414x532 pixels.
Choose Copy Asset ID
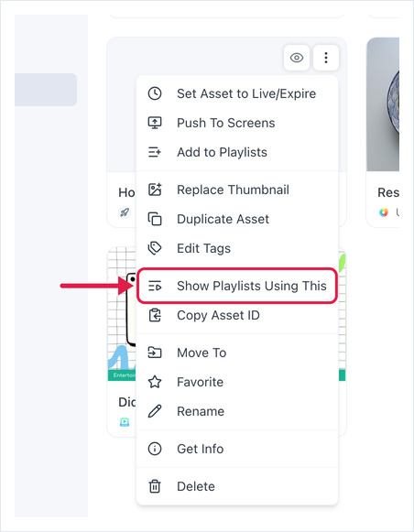(218, 315)
